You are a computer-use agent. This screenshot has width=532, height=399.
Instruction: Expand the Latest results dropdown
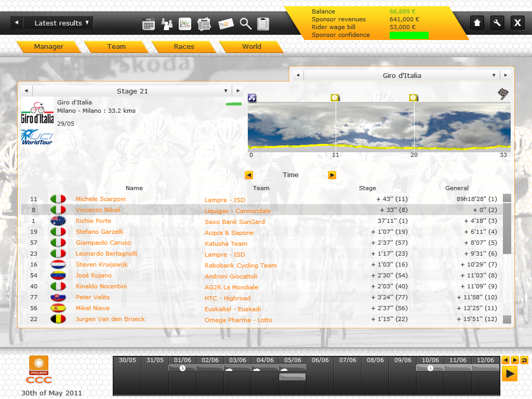tap(87, 22)
